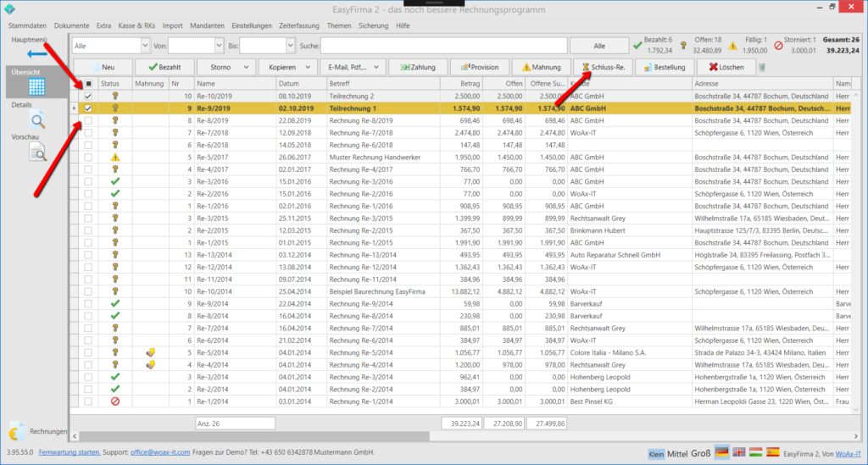Check the Re-8/2019 row checkbox
This screenshot has width=868, height=465.
coord(88,120)
